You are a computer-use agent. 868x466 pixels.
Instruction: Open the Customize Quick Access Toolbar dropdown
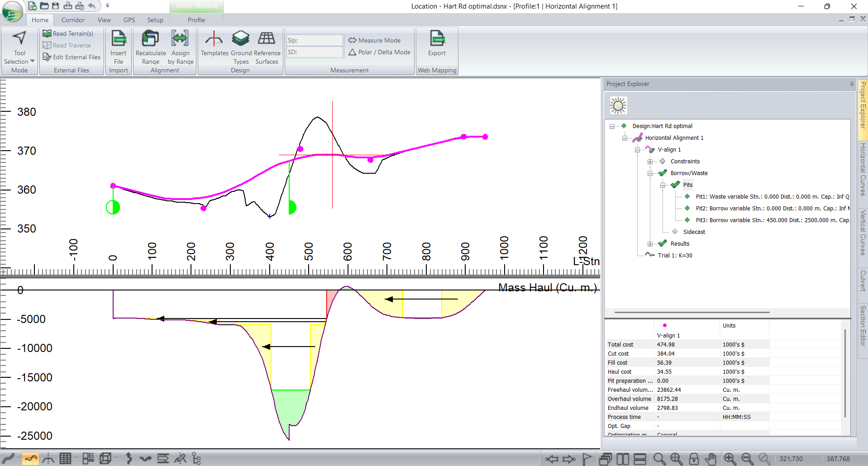pyautogui.click(x=108, y=6)
